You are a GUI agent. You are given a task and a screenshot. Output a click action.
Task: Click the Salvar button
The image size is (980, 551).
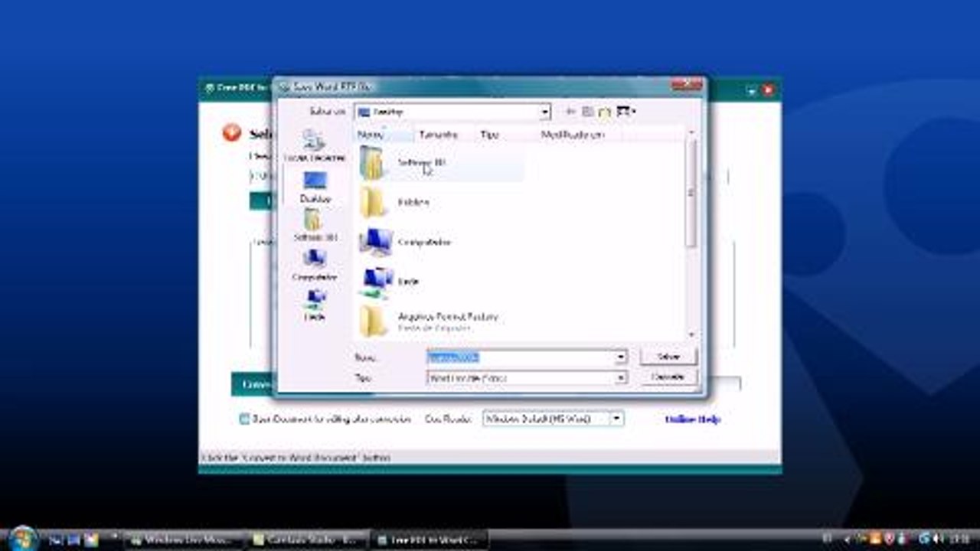(668, 357)
